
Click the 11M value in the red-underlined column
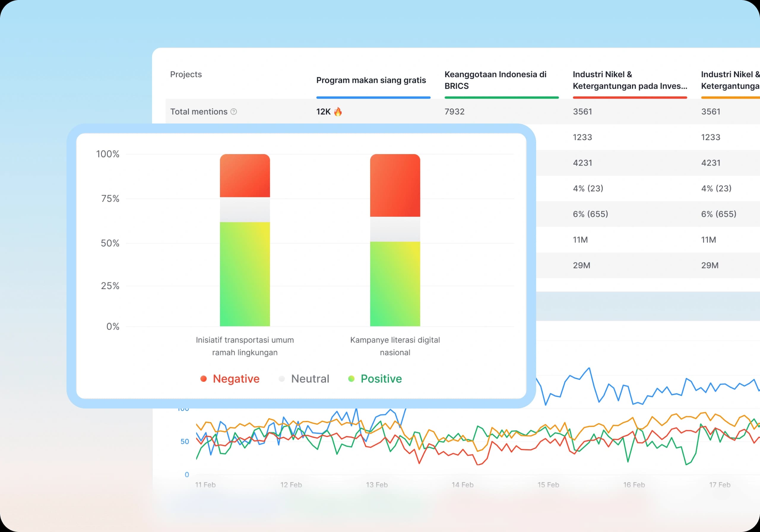580,240
